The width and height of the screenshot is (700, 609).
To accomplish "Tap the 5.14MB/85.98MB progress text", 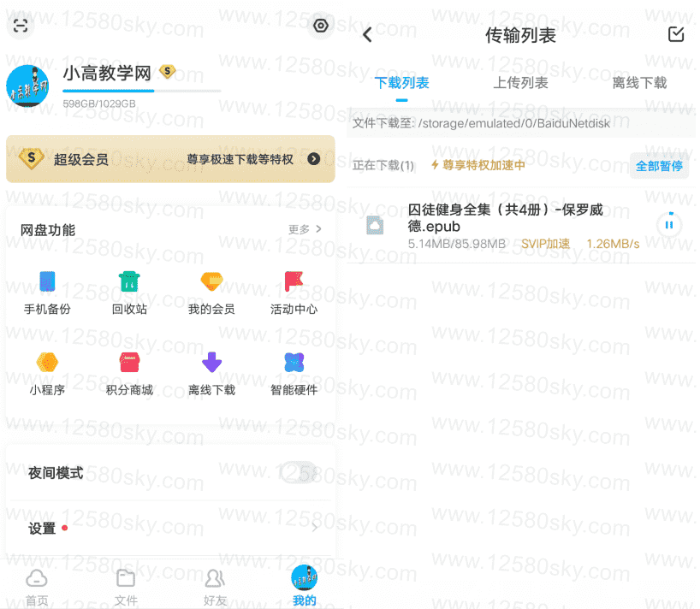I will (x=457, y=244).
